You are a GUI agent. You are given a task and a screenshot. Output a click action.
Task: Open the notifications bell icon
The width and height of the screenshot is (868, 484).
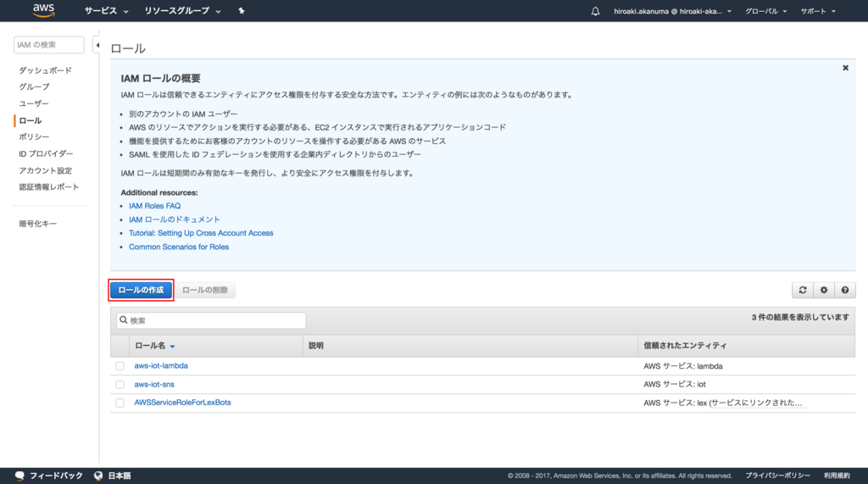point(595,11)
